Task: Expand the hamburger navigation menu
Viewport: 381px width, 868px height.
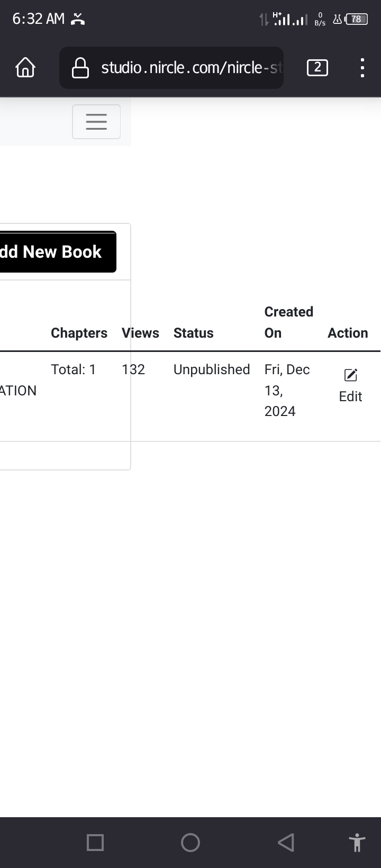Action: point(96,122)
